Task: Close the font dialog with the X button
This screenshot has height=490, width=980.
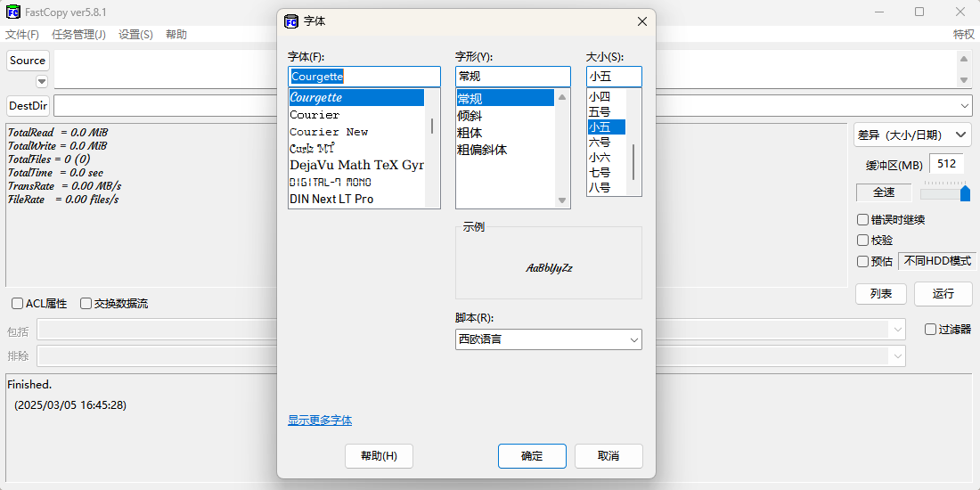Action: click(x=641, y=21)
